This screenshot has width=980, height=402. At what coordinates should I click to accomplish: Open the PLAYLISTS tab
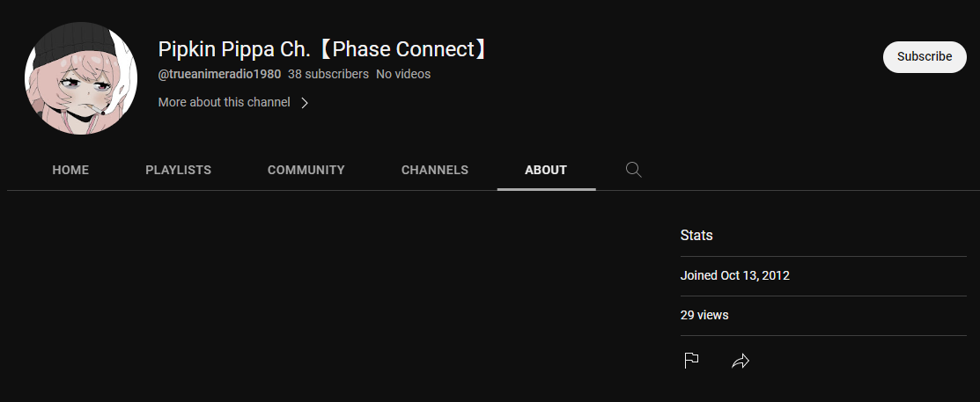178,170
